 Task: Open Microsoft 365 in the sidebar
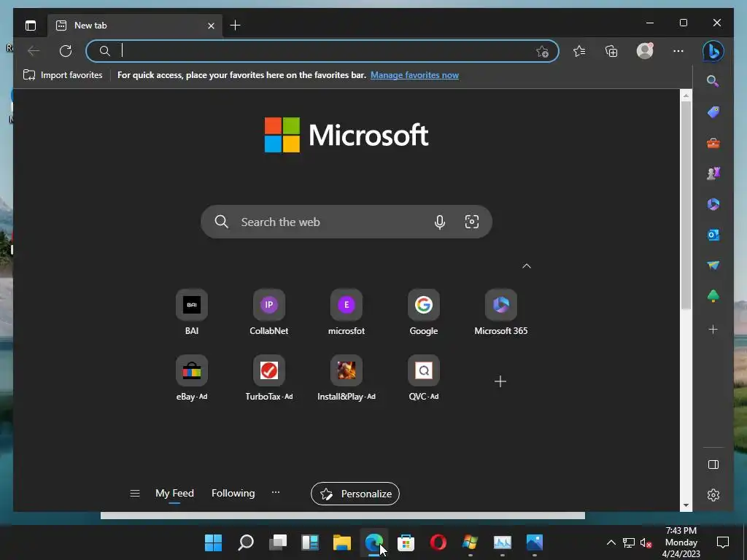[x=713, y=204]
